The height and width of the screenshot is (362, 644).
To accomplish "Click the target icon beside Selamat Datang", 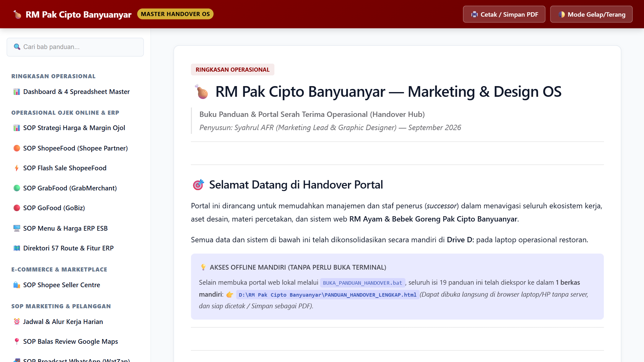I will 198,185.
